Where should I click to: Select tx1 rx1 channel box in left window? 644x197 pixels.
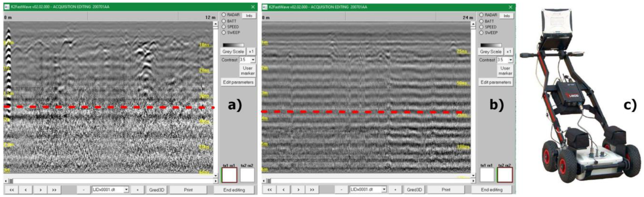pyautogui.click(x=229, y=175)
